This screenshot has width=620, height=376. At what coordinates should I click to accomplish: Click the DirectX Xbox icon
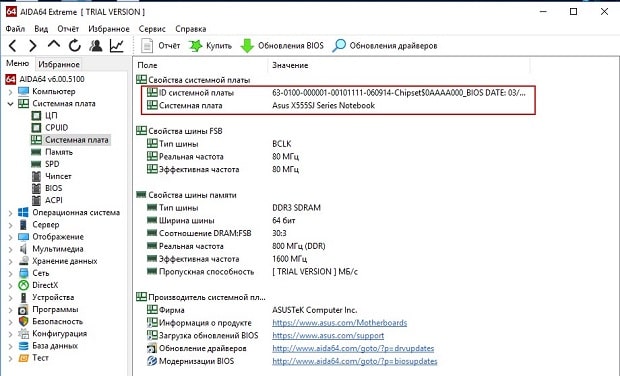(24, 285)
